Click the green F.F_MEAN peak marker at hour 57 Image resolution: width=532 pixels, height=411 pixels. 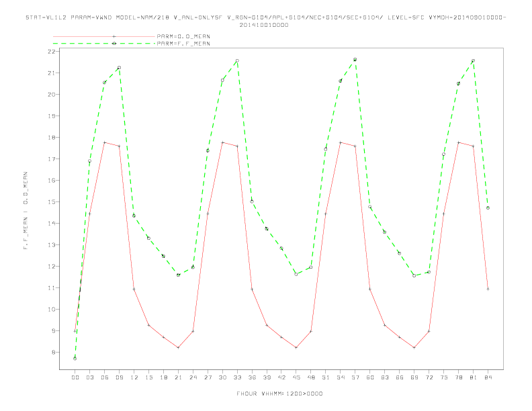click(355, 60)
